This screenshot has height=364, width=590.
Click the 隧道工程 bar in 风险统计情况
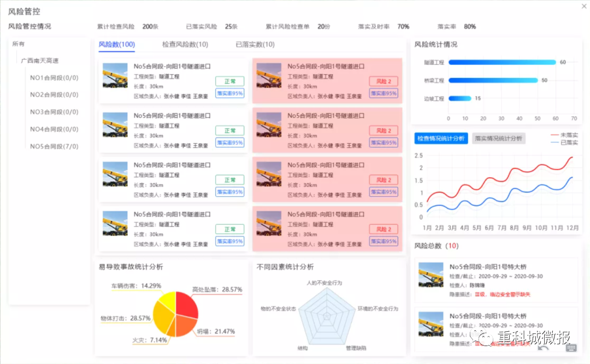pyautogui.click(x=501, y=62)
